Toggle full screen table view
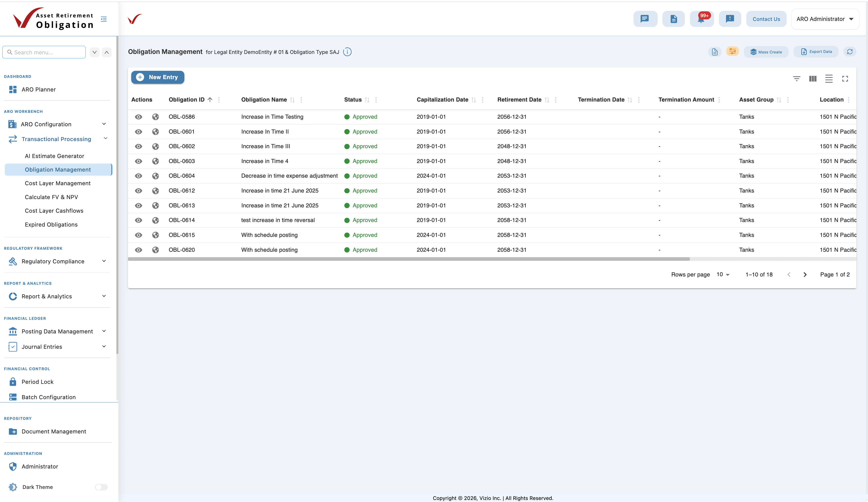The height and width of the screenshot is (502, 868). 845,79
